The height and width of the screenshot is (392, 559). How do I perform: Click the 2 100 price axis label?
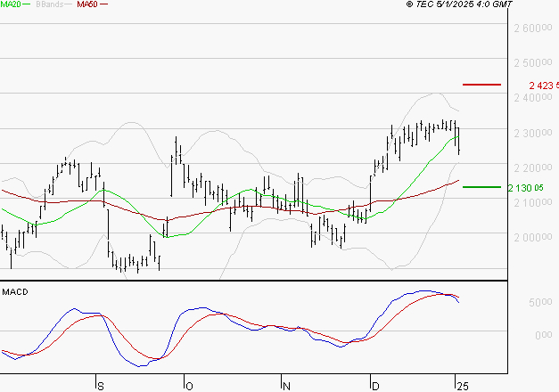click(533, 202)
